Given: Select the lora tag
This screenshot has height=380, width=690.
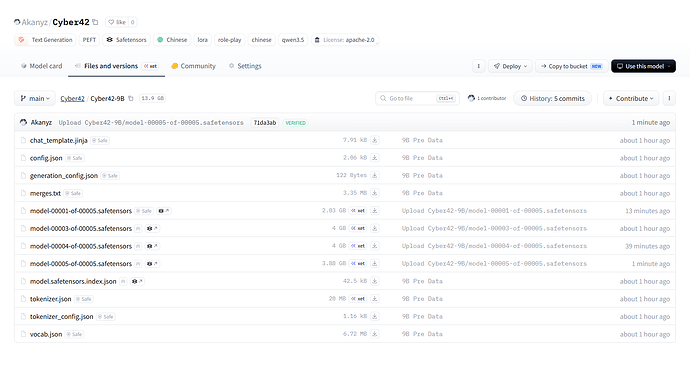Looking at the screenshot, I should pyautogui.click(x=202, y=40).
